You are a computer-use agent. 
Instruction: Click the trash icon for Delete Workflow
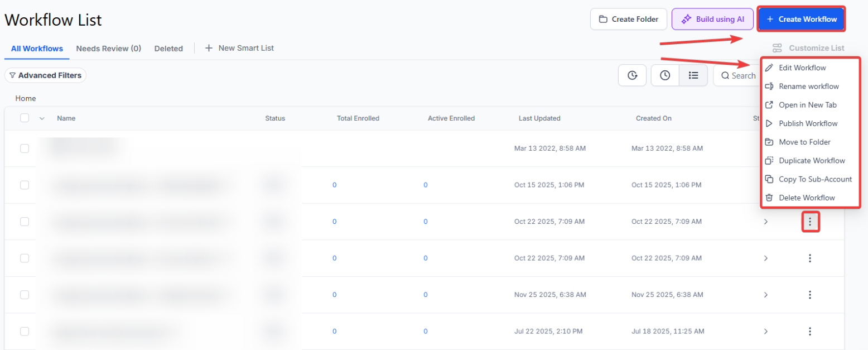[x=769, y=198]
